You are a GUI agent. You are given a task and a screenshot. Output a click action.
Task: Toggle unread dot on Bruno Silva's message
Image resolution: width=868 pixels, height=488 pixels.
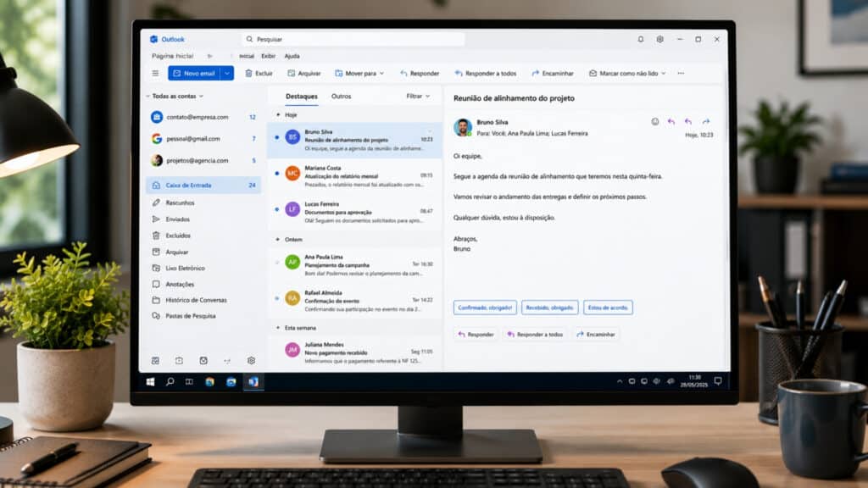277,137
